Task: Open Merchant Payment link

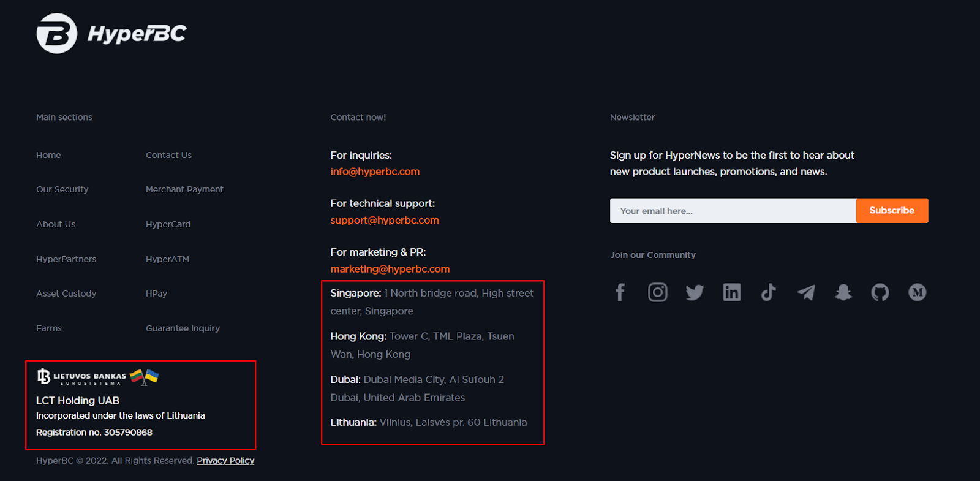Action: point(184,189)
